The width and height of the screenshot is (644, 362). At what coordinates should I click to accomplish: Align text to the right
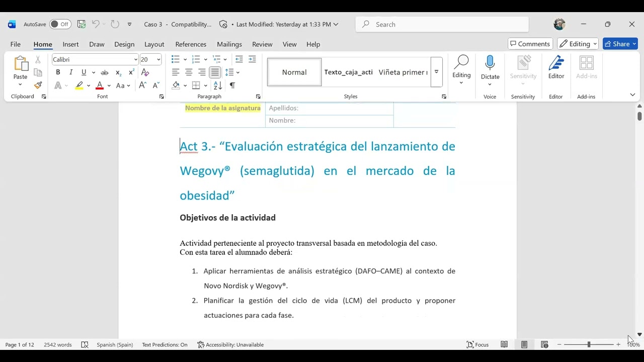[x=202, y=72]
